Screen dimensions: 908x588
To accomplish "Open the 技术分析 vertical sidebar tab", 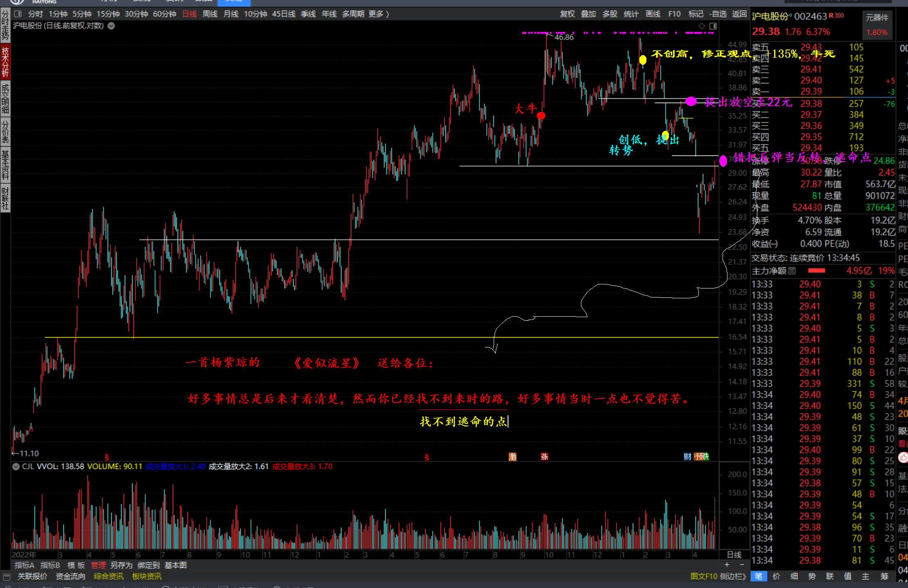I will point(5,62).
